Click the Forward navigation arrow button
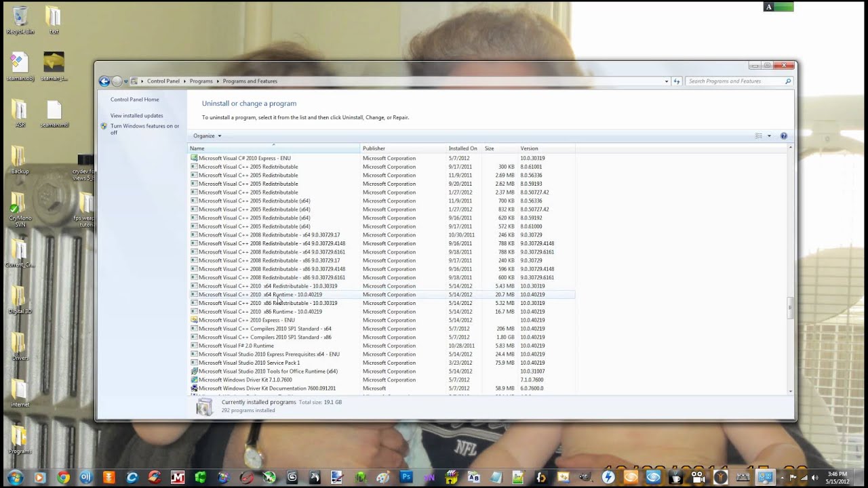Screen dimensions: 868x488 coord(117,81)
